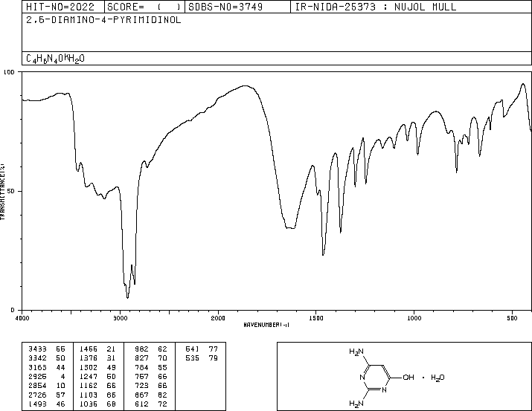Select peak table row 535 79

click(202, 357)
